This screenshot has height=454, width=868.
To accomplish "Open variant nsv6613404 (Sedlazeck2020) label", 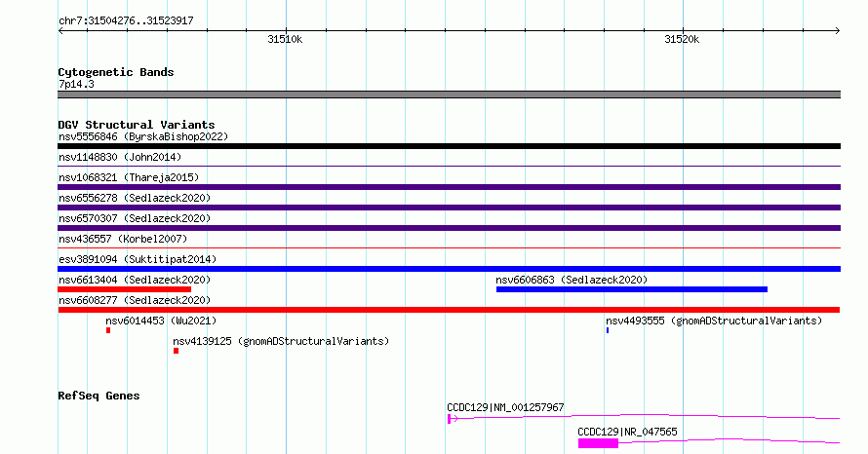I will (135, 280).
